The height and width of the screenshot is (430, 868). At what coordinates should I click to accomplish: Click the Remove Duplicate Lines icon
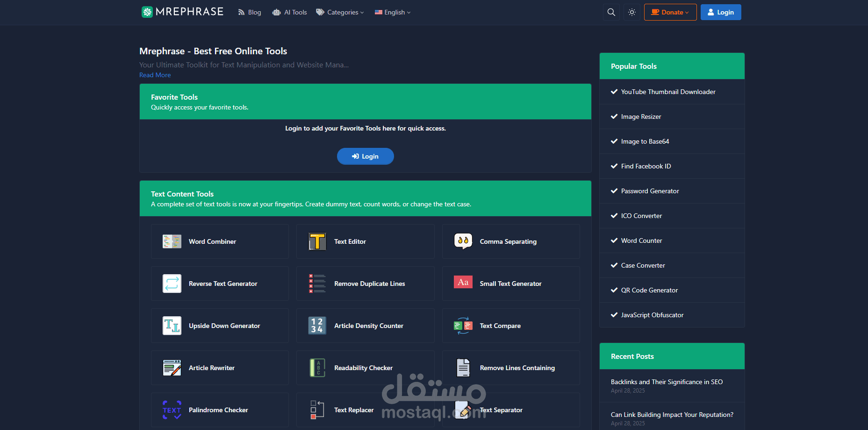(317, 284)
